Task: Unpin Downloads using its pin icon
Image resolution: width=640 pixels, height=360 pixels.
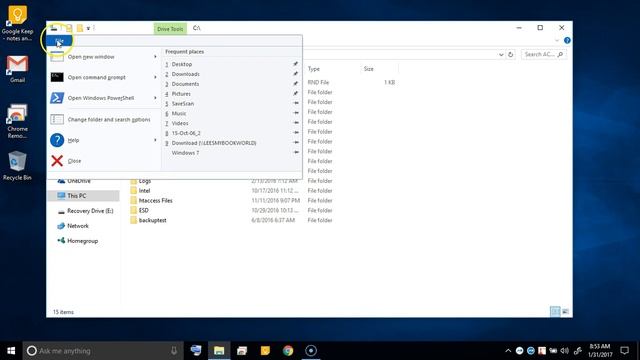Action: 296,74
